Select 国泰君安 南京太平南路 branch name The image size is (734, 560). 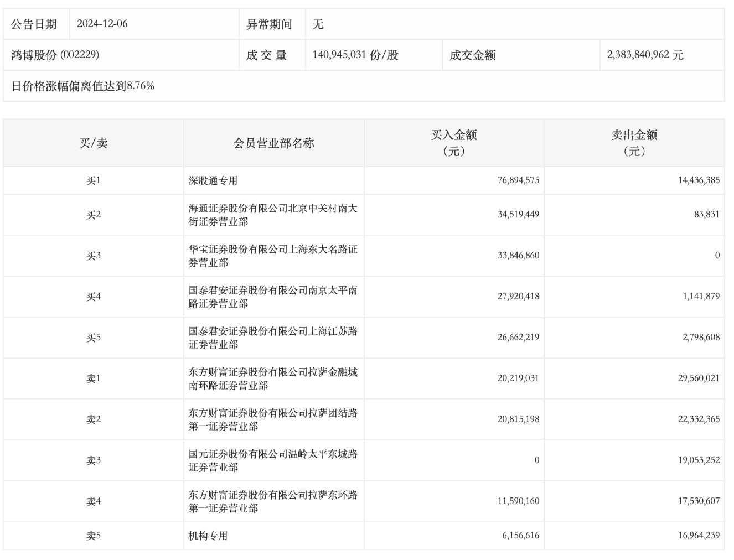(x=273, y=297)
